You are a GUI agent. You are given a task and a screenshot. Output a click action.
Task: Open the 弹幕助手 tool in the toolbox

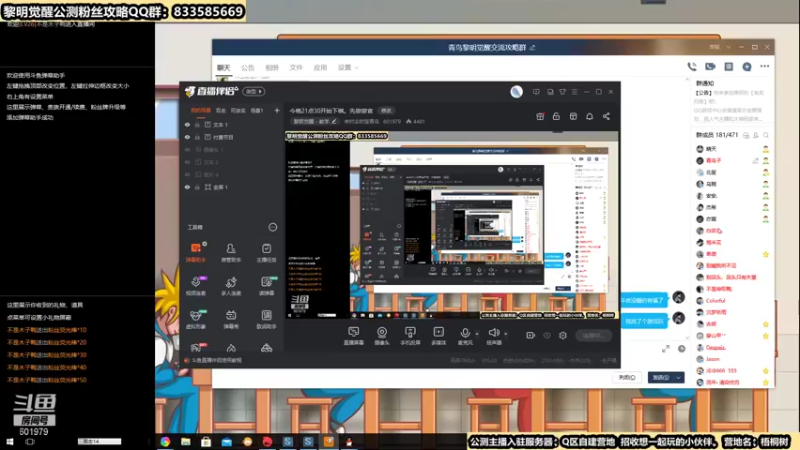195,253
